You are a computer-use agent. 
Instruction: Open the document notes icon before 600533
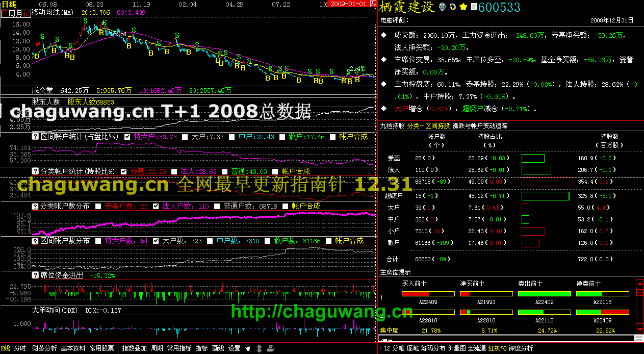pyautogui.click(x=474, y=7)
